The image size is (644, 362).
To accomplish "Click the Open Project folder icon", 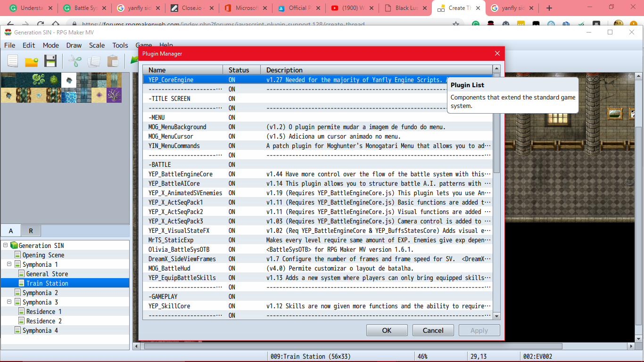I will pos(32,61).
